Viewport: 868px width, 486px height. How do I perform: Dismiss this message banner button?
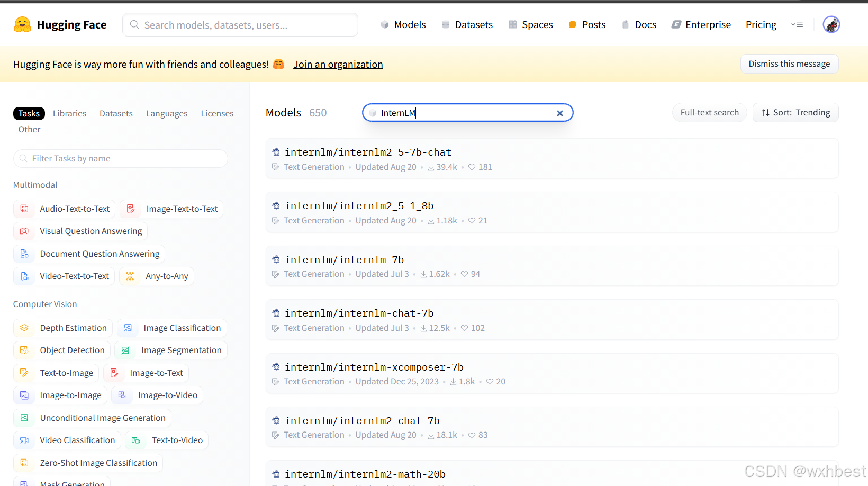(x=789, y=64)
